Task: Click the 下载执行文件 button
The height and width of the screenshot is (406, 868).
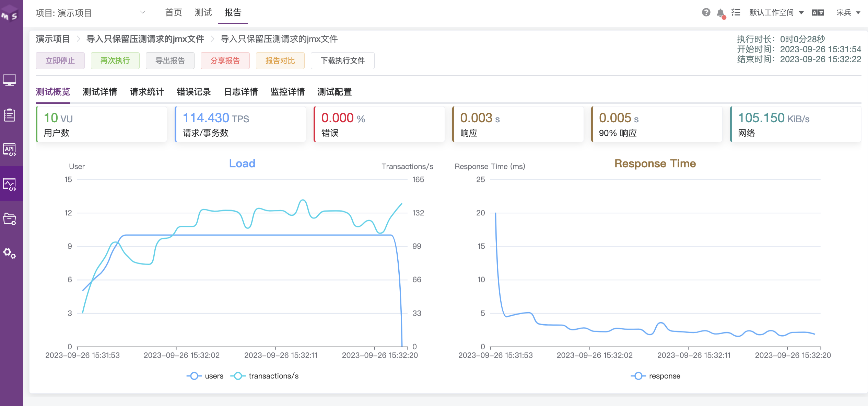Action: [342, 60]
